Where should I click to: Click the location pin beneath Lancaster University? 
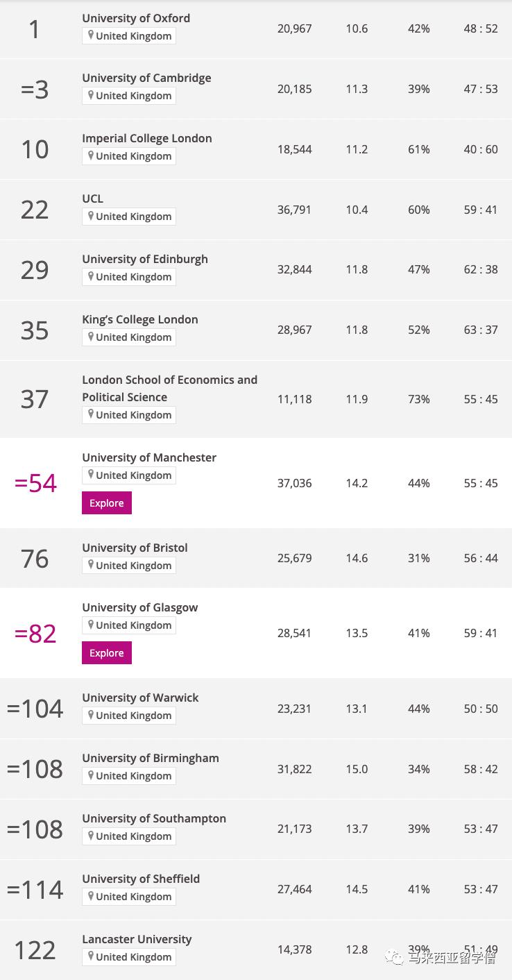[x=91, y=956]
